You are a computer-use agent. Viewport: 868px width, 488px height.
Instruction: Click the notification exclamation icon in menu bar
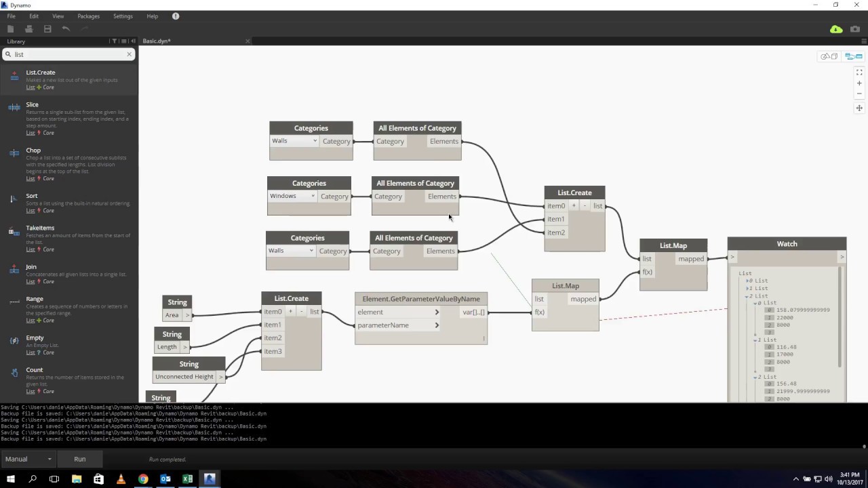(176, 16)
